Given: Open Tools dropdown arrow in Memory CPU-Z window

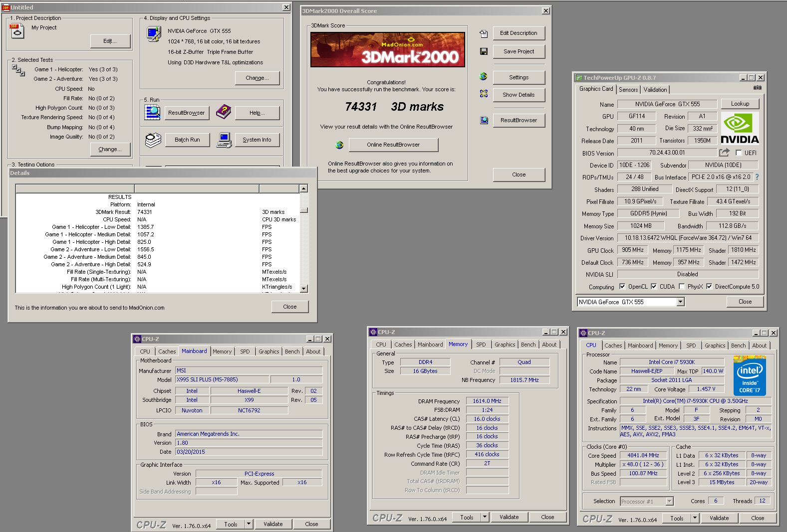Looking at the screenshot, I should tap(485, 517).
